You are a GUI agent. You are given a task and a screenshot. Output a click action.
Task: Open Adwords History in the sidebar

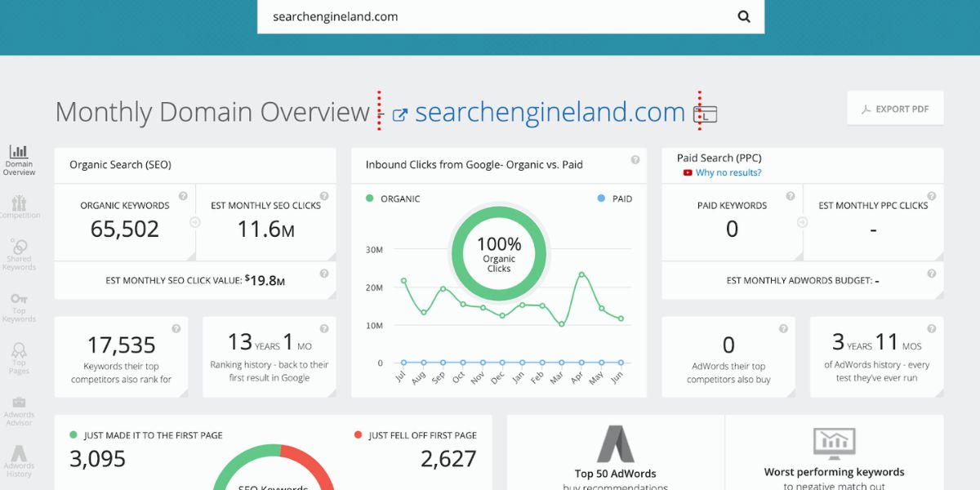(19, 462)
